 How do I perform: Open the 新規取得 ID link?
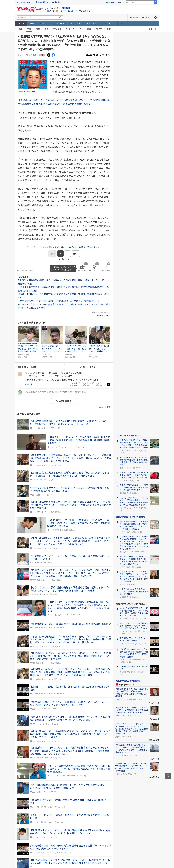pos(66,8)
